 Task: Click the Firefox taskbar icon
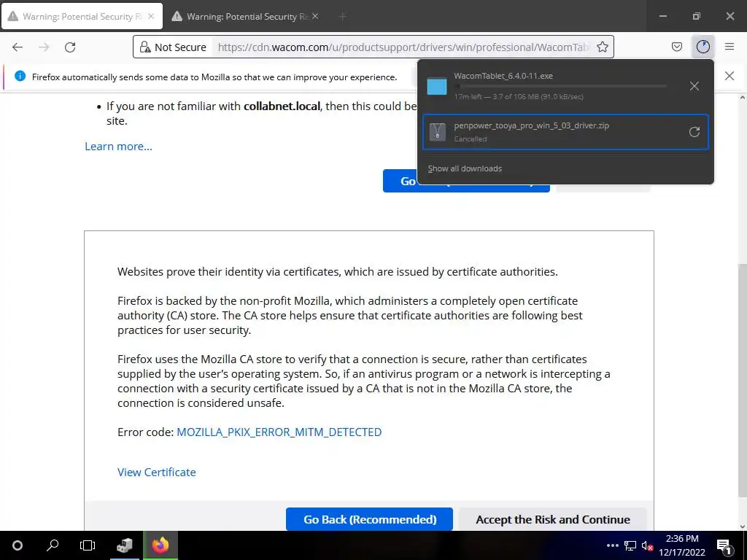pos(160,545)
